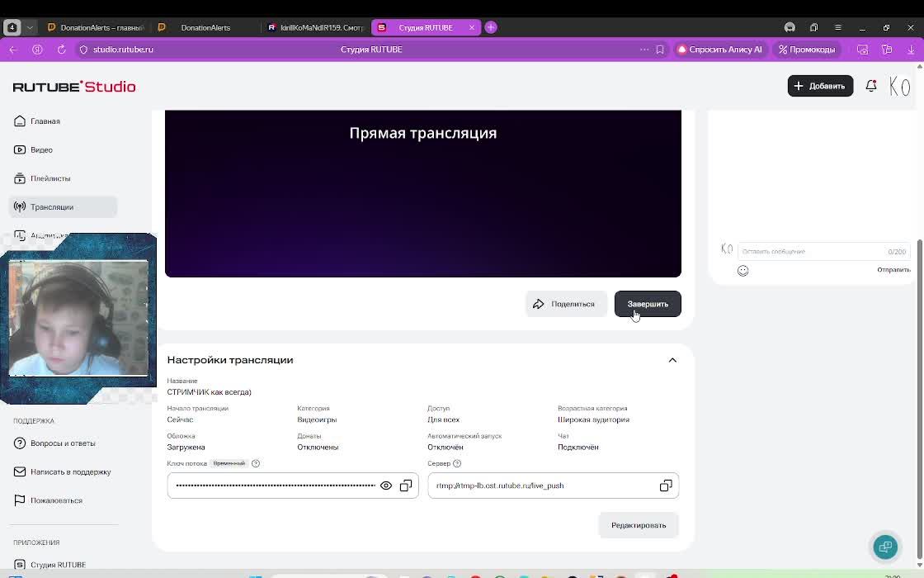924x578 pixels.
Task: Click the Видео play icon in sidebar
Action: 20,149
